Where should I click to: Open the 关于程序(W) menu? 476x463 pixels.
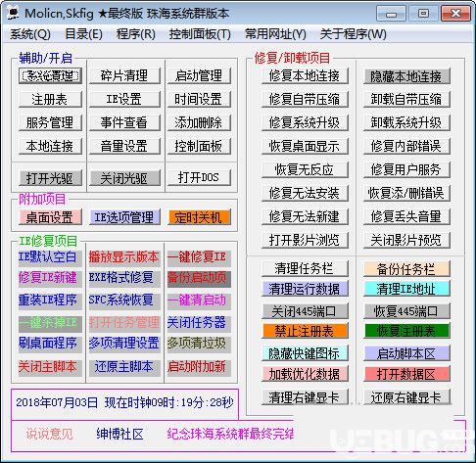coord(354,34)
